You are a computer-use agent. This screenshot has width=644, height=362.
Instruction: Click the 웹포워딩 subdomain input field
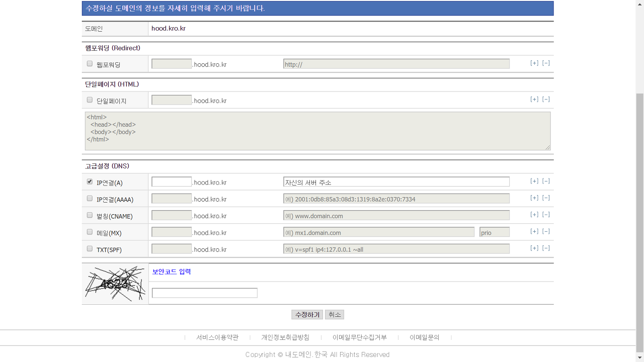[x=172, y=64]
